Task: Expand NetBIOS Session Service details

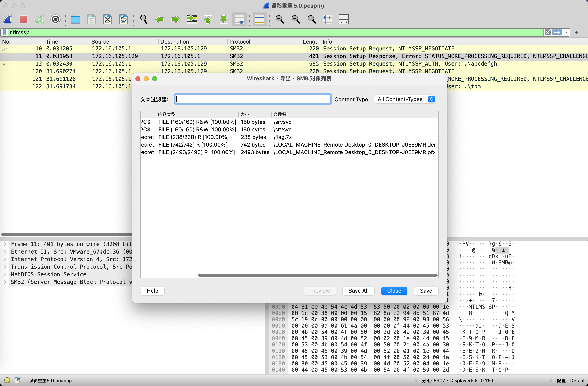Action: click(x=5, y=275)
